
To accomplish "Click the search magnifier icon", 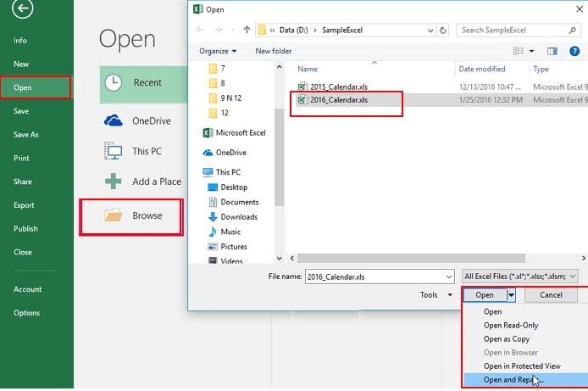I will coord(572,30).
